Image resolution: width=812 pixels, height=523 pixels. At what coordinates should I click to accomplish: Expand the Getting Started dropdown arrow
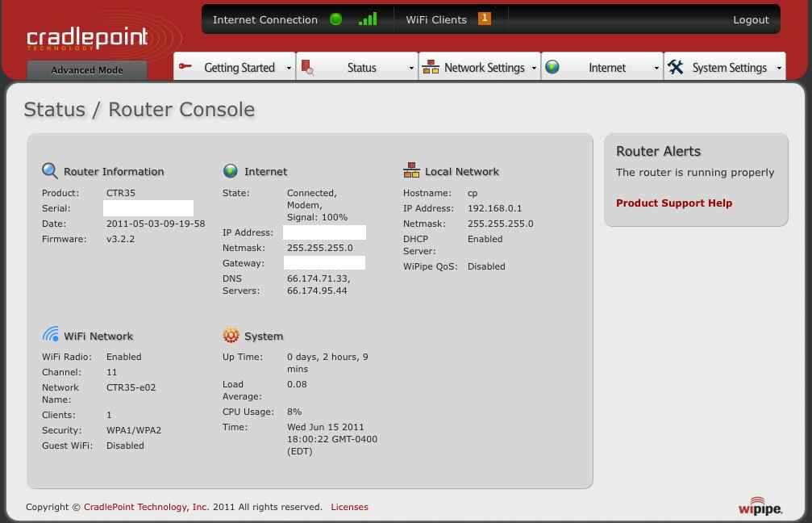(289, 69)
